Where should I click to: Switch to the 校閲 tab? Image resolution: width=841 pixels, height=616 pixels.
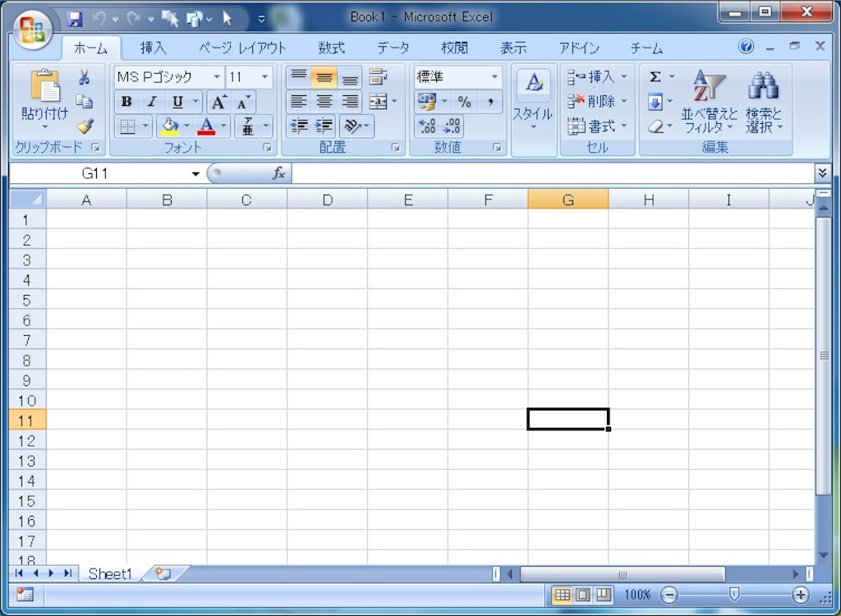tap(454, 48)
